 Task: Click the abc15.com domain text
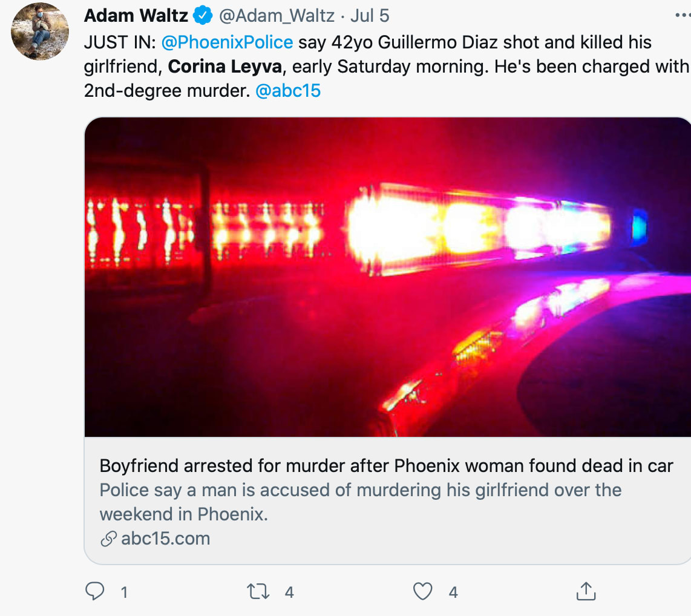(165, 539)
